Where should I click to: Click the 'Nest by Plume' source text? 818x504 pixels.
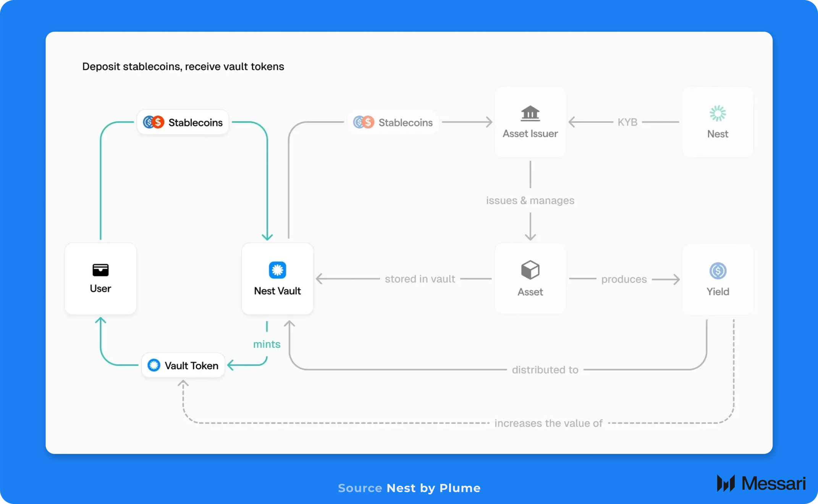pyautogui.click(x=433, y=488)
